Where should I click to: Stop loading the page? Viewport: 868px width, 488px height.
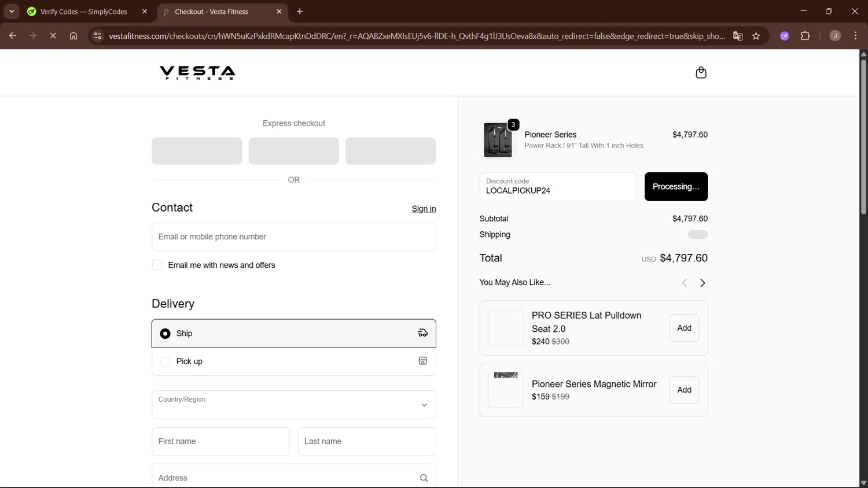pos(53,36)
